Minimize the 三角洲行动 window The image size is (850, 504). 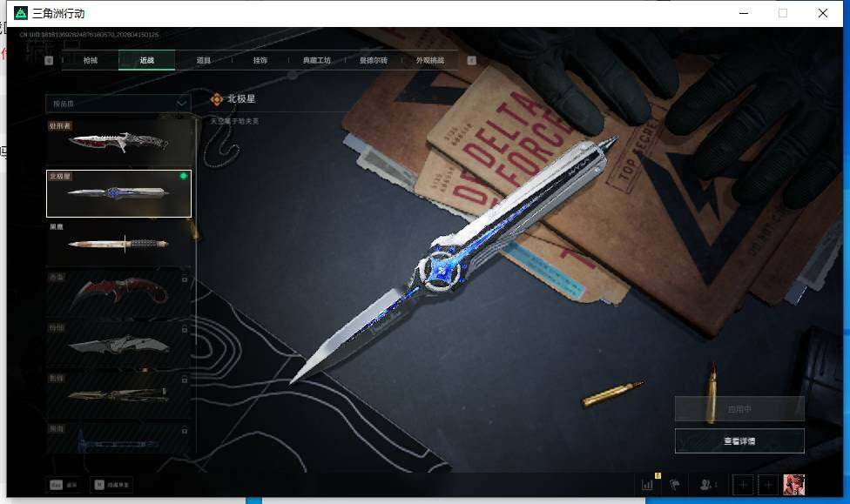coord(744,13)
